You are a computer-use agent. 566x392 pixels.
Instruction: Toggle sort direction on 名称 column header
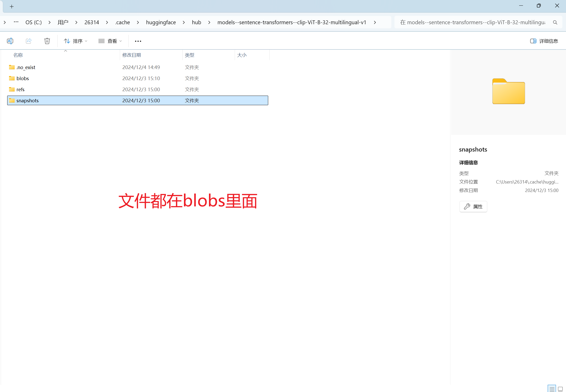pyautogui.click(x=18, y=55)
